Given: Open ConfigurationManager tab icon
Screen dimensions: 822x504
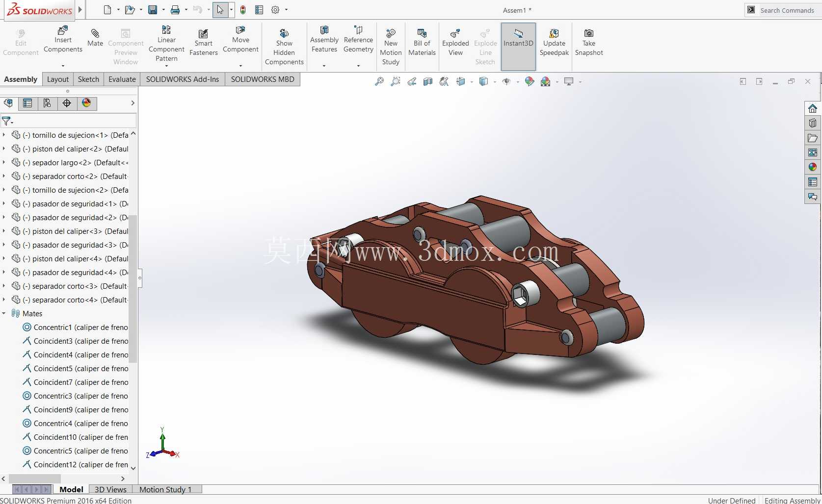Looking at the screenshot, I should [47, 103].
